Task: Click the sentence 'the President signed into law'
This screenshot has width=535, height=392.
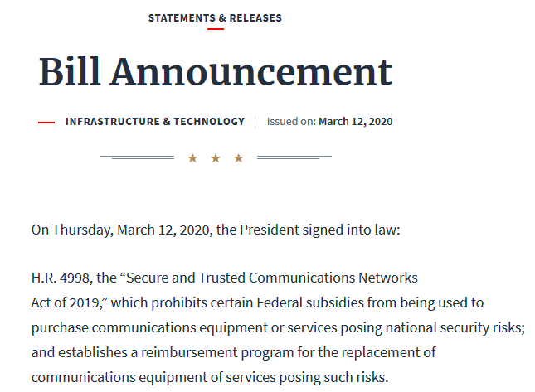Action: pos(306,230)
